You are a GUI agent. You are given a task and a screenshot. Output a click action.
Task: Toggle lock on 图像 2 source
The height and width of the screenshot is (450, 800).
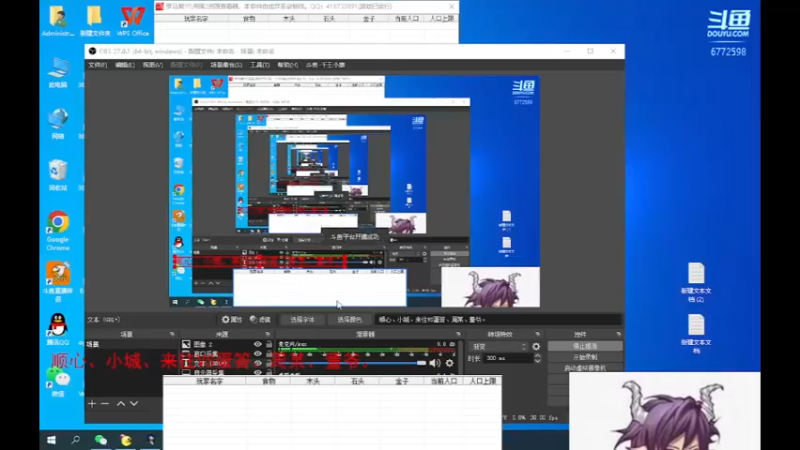tap(269, 344)
